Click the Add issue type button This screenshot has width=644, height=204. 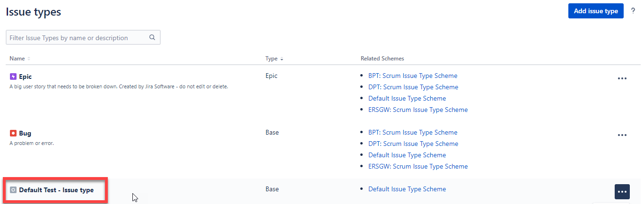tap(596, 11)
